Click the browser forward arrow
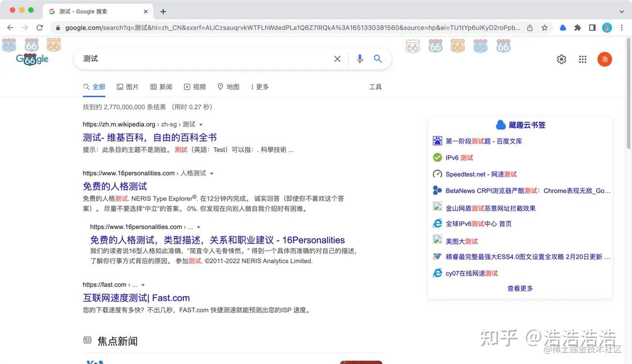This screenshot has width=632, height=364. click(25, 28)
